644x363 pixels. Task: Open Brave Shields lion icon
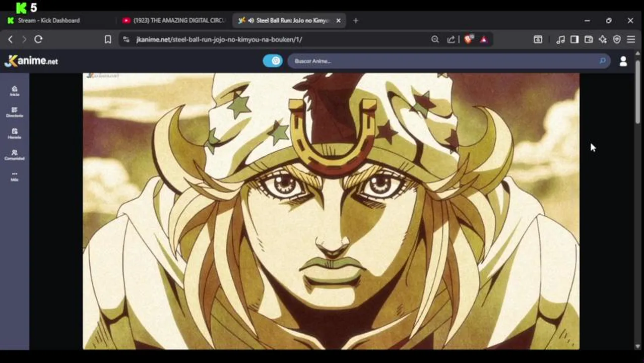click(468, 39)
